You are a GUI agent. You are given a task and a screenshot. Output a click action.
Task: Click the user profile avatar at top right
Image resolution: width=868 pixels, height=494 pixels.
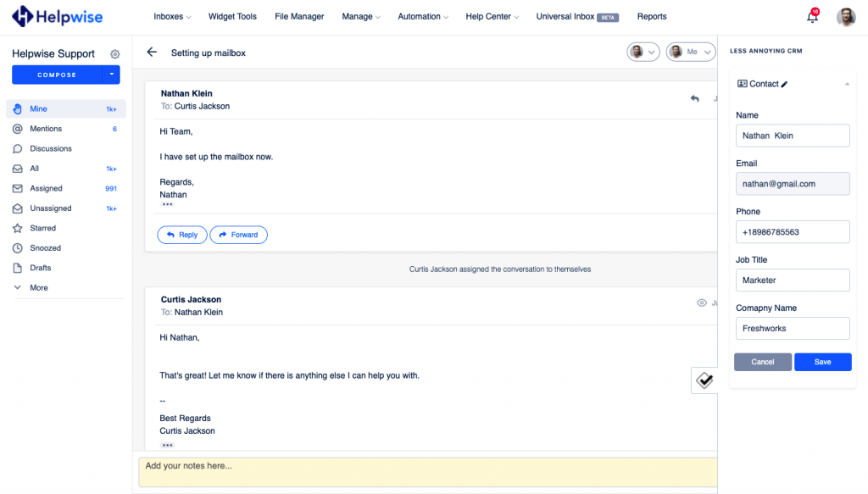(x=845, y=17)
